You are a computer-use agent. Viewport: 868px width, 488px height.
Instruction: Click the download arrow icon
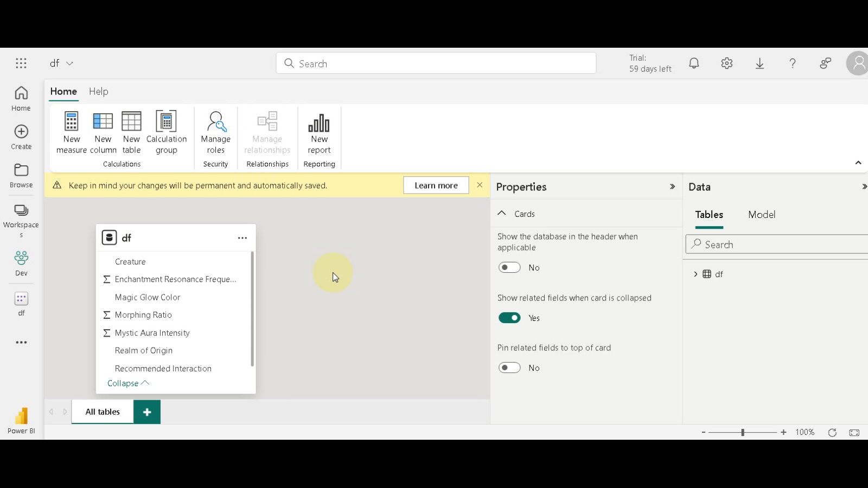pos(760,63)
